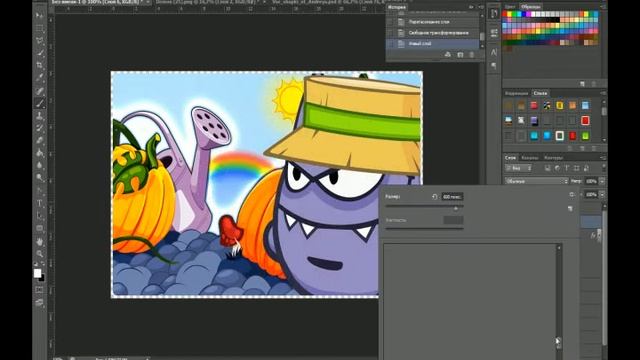Open collapsed Paragraph panel icon
Image resolution: width=640 pixels, height=360 pixels.
[494, 66]
